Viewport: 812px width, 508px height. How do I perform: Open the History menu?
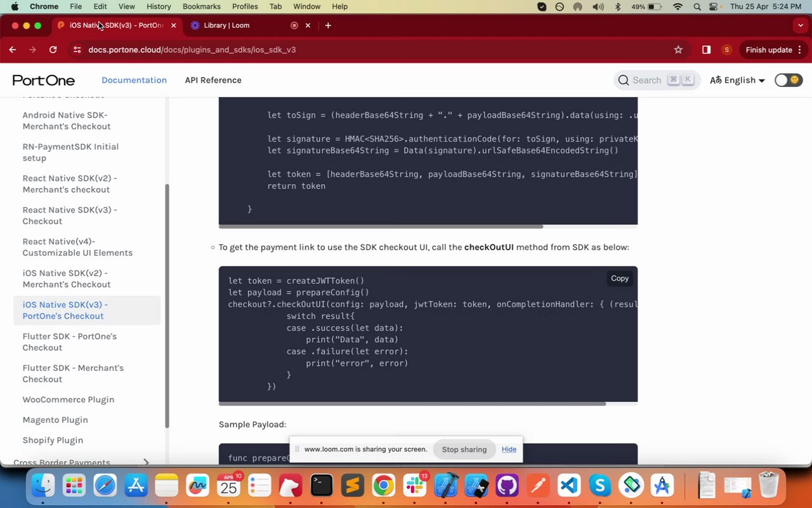click(159, 6)
